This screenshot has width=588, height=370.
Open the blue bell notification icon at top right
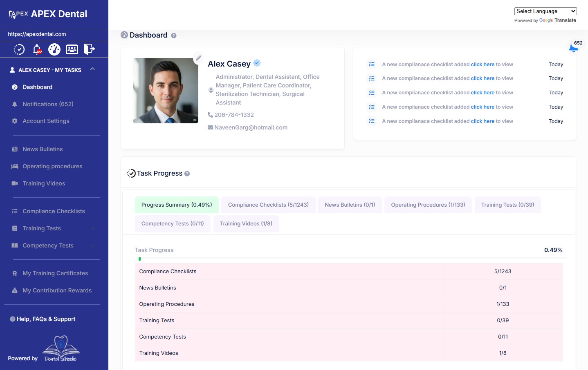point(574,49)
